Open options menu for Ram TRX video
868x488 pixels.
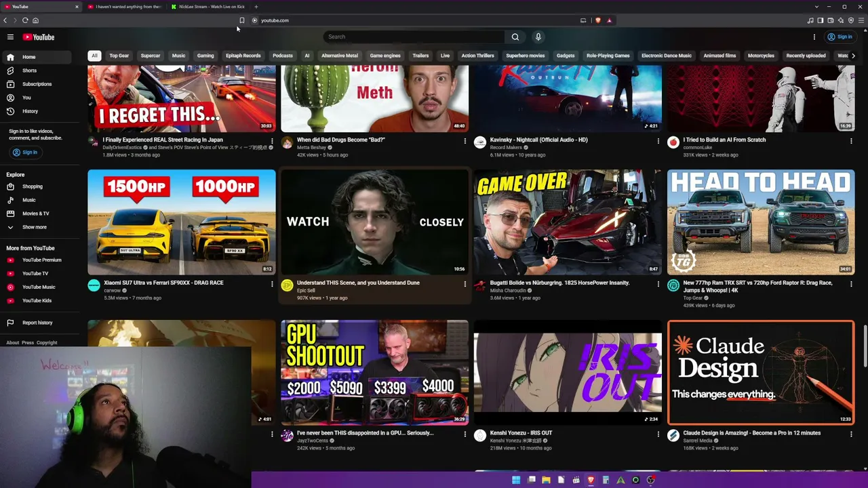point(851,284)
